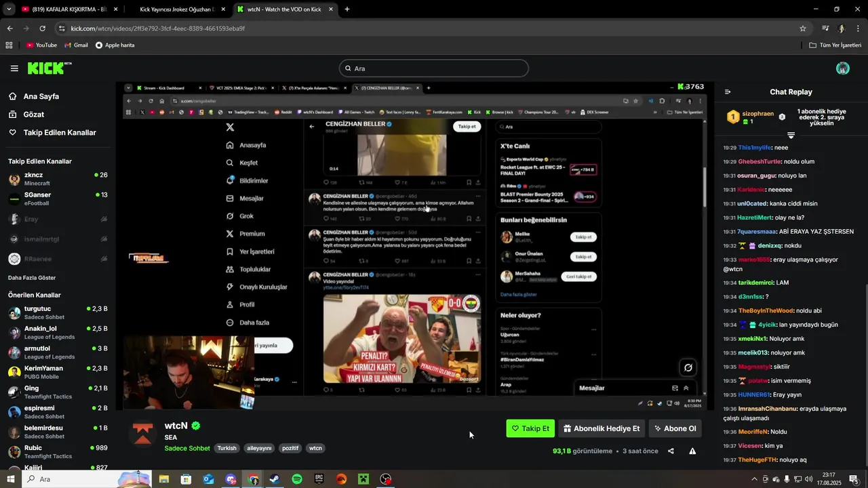Open the Chrome tab search dropdown
This screenshot has height=488, width=868.
pyautogui.click(x=9, y=9)
